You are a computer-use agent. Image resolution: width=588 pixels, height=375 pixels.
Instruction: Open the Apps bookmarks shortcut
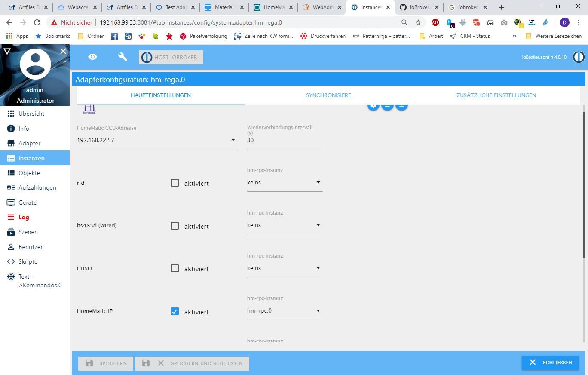point(17,36)
